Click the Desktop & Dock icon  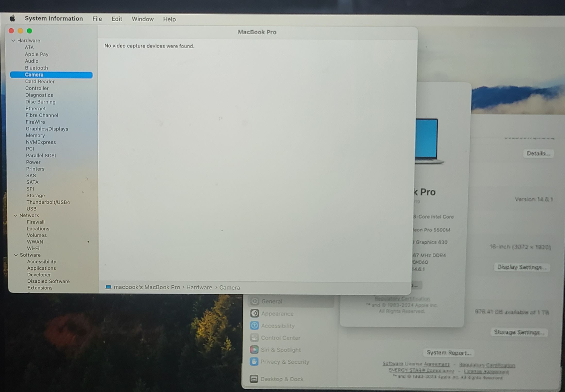tap(254, 379)
